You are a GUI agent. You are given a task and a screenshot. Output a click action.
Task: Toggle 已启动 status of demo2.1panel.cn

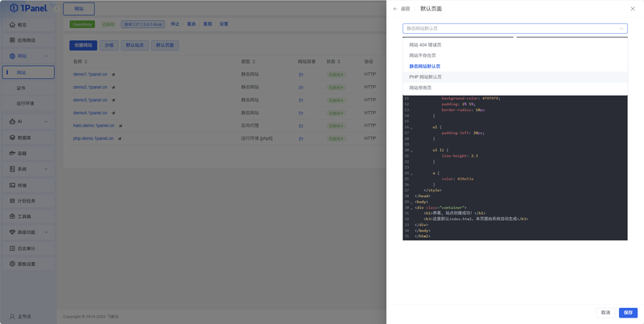click(336, 88)
